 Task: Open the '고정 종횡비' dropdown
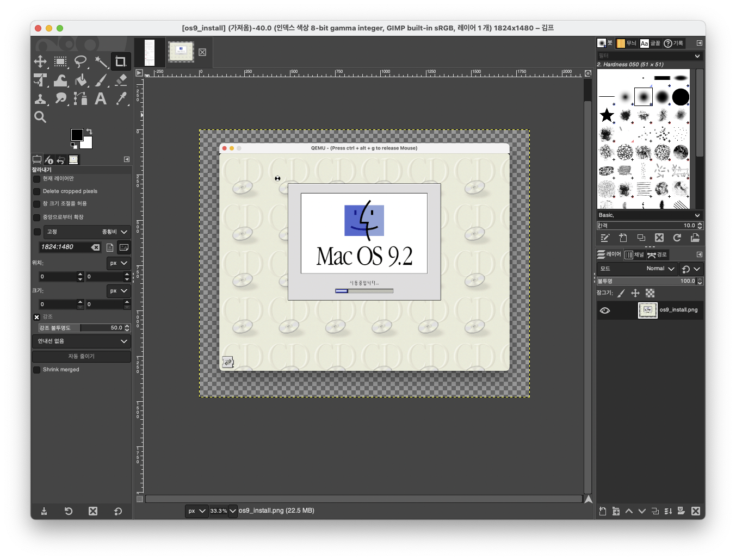click(87, 232)
